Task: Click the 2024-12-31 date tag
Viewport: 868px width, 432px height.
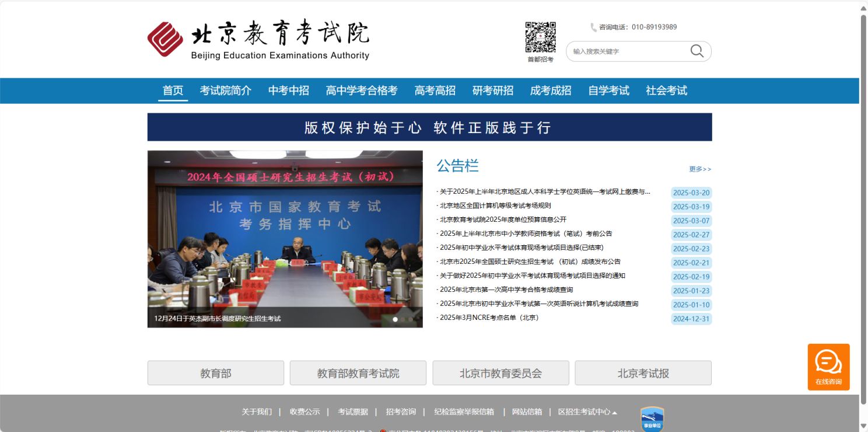Action: pyautogui.click(x=691, y=319)
